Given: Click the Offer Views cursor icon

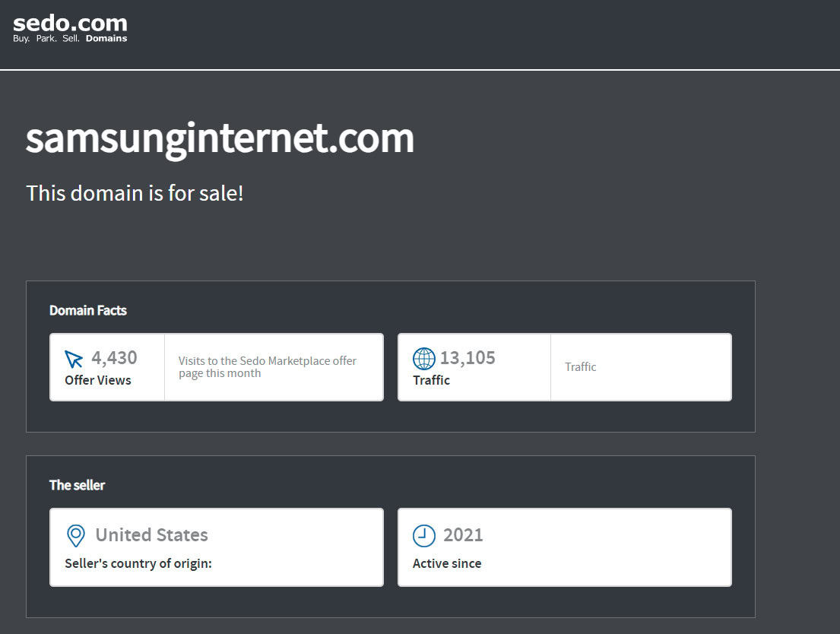Looking at the screenshot, I should point(74,359).
